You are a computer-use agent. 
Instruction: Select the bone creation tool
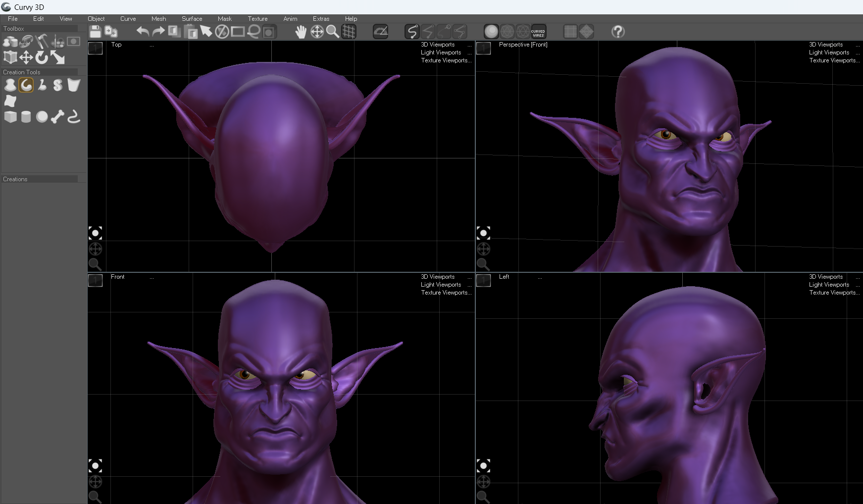click(x=58, y=117)
